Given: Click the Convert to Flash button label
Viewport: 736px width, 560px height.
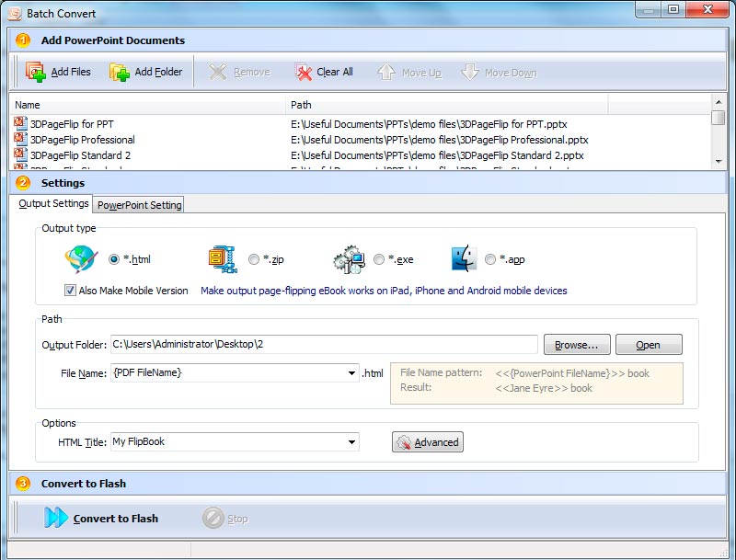Looking at the screenshot, I should 116,519.
